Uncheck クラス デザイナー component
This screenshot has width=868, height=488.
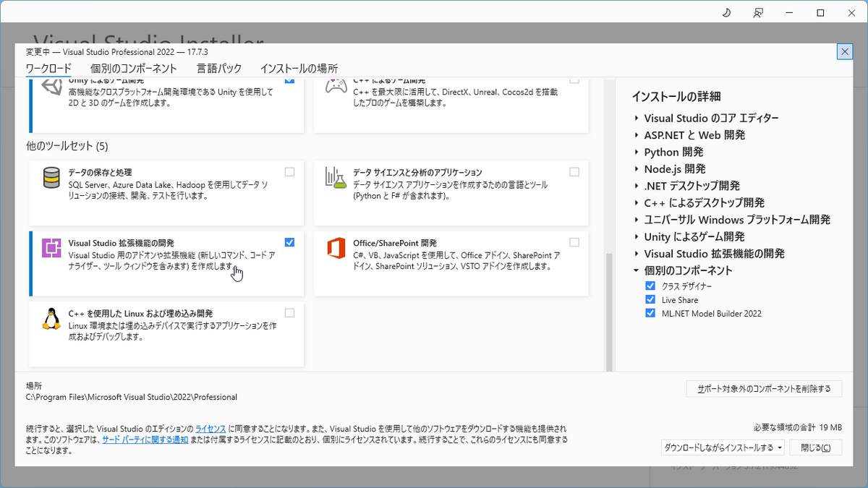[x=650, y=286]
